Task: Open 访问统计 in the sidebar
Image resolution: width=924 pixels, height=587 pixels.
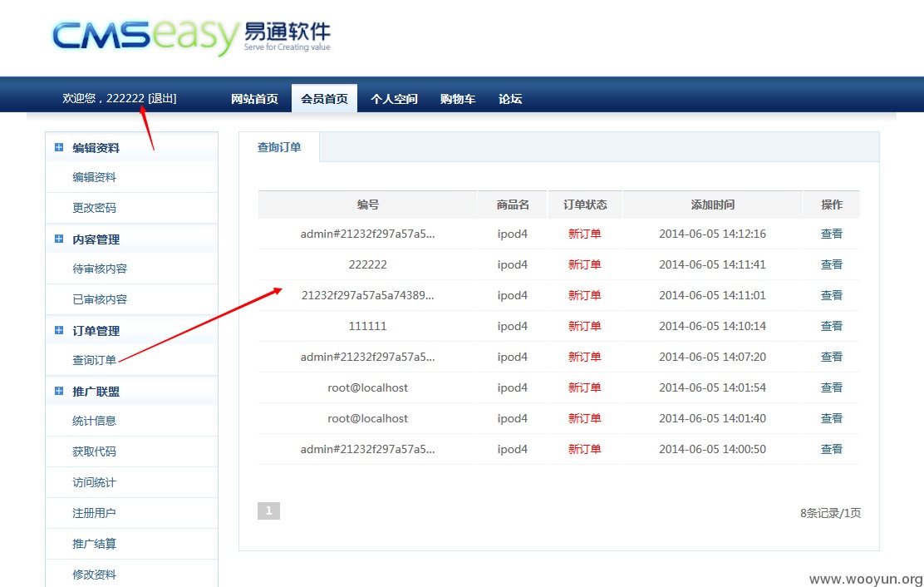Action: pyautogui.click(x=94, y=482)
